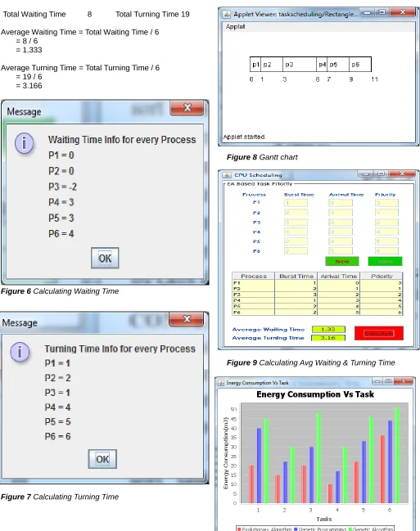Select the Arrival Time table column header
Image resolution: width=420 pixels, height=531 pixels.
pyautogui.click(x=339, y=276)
